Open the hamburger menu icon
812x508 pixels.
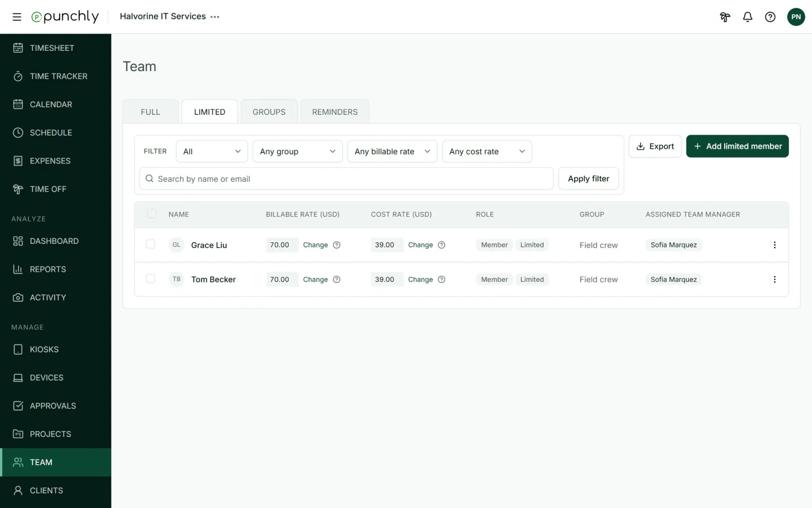[17, 17]
